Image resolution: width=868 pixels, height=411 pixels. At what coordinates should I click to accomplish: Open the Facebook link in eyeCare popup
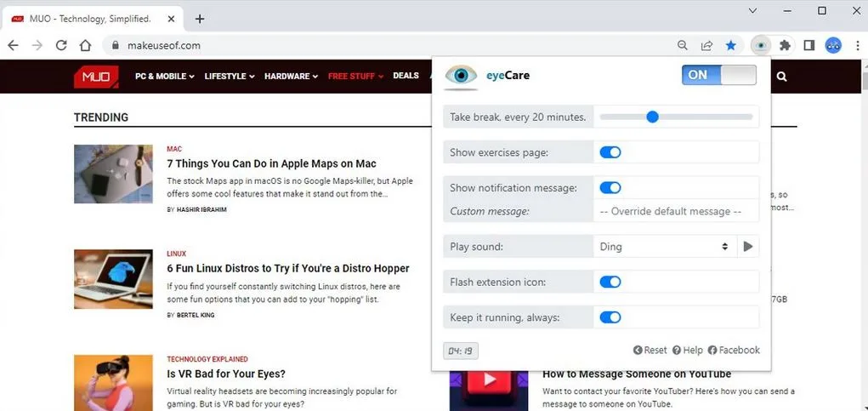[734, 350]
